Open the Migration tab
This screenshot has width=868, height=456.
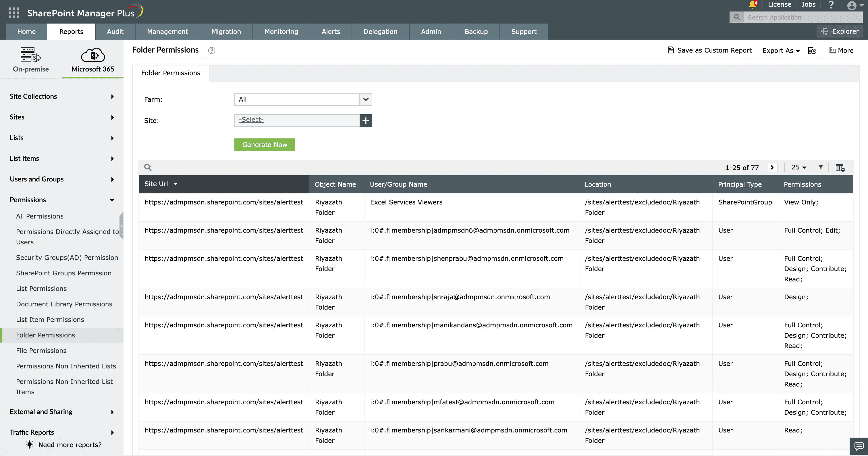point(226,32)
